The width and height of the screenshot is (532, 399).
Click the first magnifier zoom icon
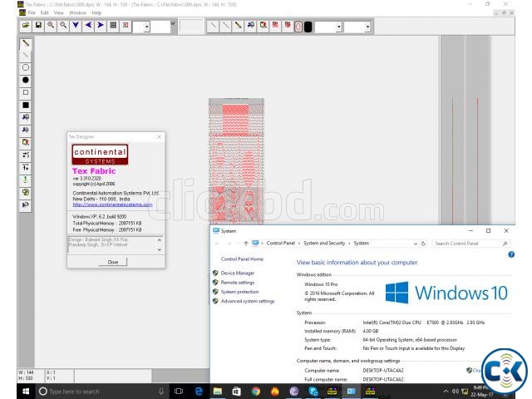[x=51, y=26]
